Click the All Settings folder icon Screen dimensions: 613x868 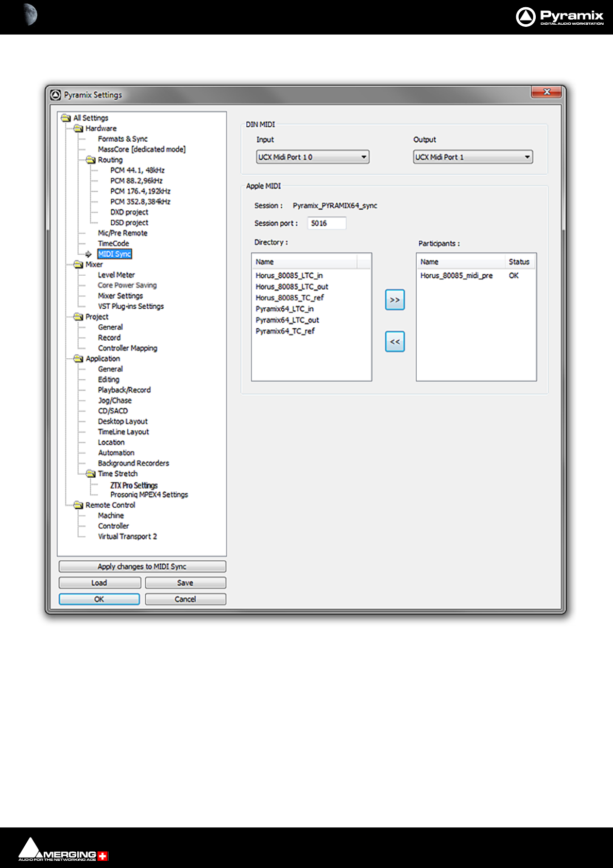point(66,118)
